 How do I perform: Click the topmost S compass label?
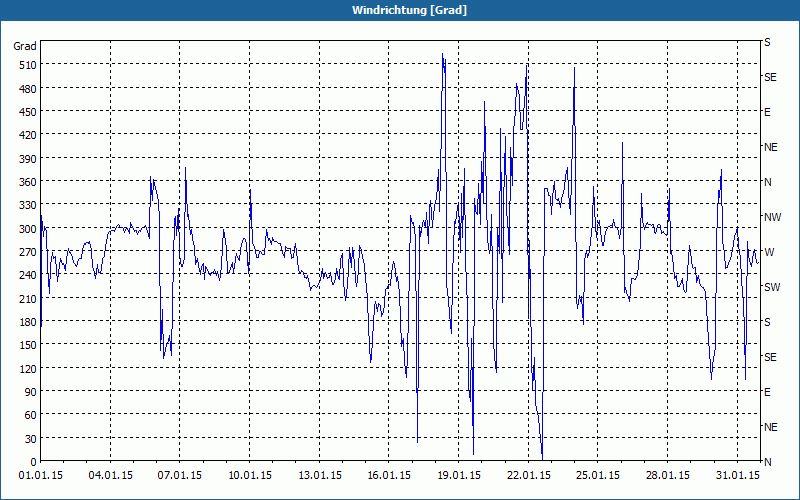tap(767, 42)
